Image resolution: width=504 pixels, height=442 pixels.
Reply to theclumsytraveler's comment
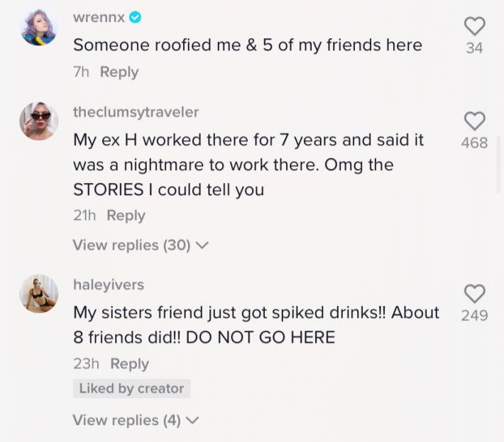click(x=126, y=216)
